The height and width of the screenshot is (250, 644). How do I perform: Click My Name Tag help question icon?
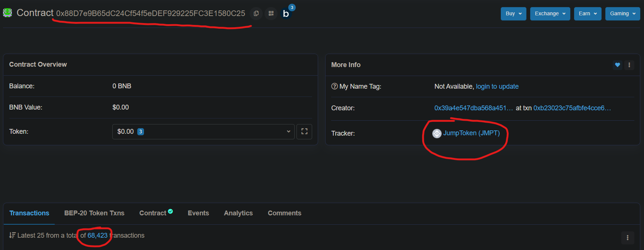[334, 86]
